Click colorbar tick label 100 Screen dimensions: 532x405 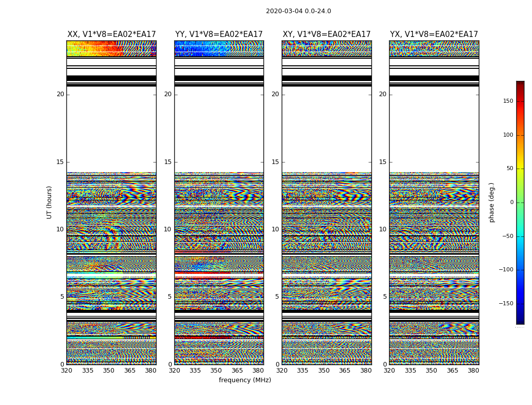pyautogui.click(x=508, y=135)
